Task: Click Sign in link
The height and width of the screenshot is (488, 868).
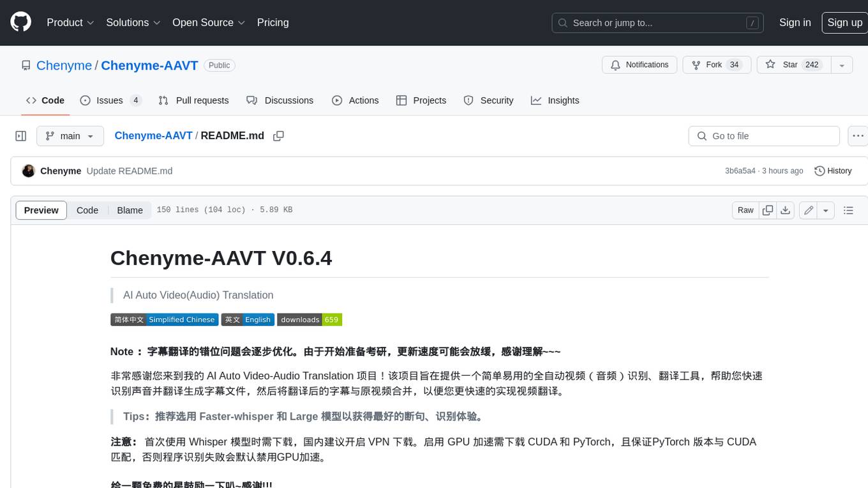Action: tap(795, 22)
